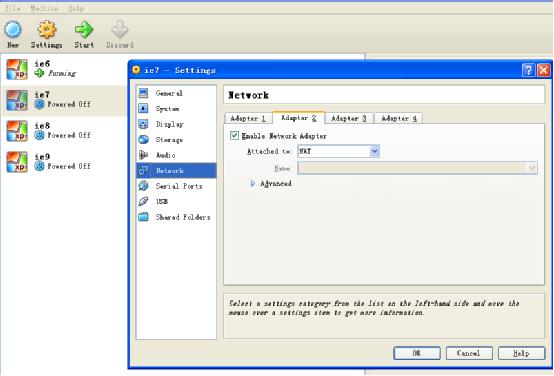Viewport: 554px width, 376px height.
Task: Click the Network page heading
Action: pos(248,95)
